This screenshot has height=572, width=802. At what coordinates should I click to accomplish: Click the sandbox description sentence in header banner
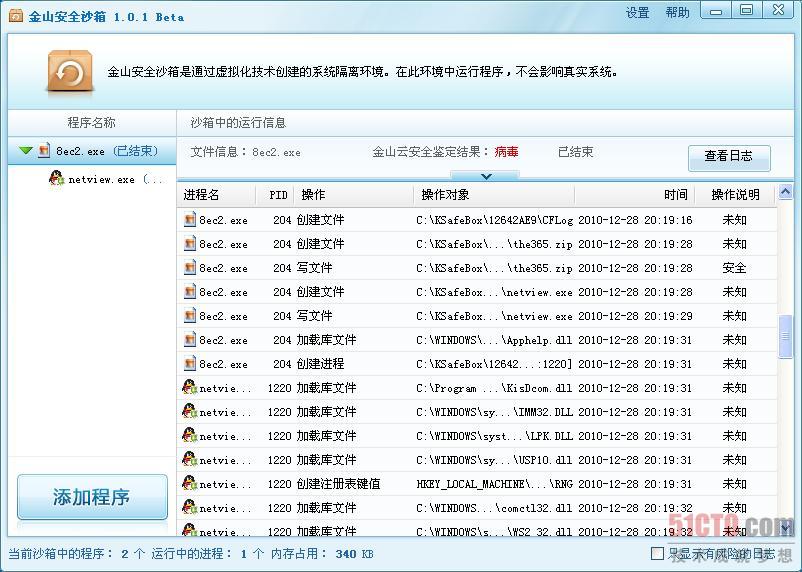tap(362, 72)
